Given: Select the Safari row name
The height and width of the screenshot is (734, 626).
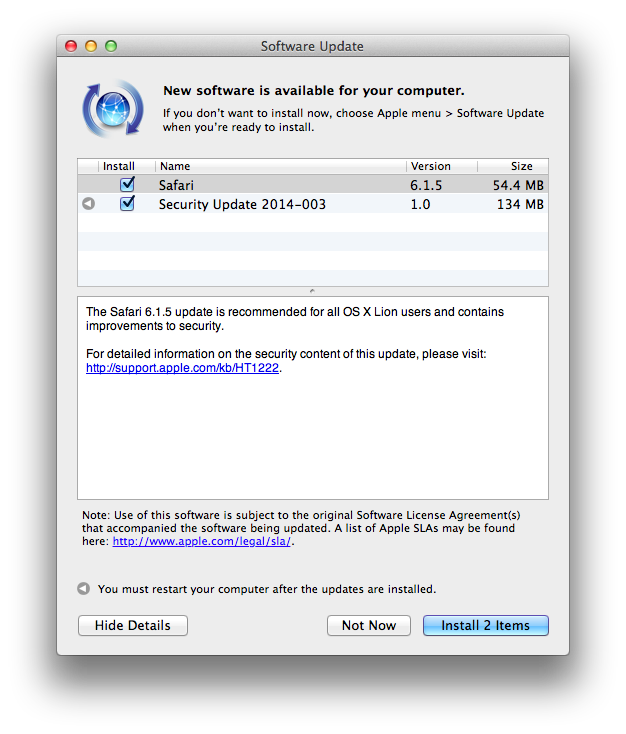Looking at the screenshot, I should (176, 185).
